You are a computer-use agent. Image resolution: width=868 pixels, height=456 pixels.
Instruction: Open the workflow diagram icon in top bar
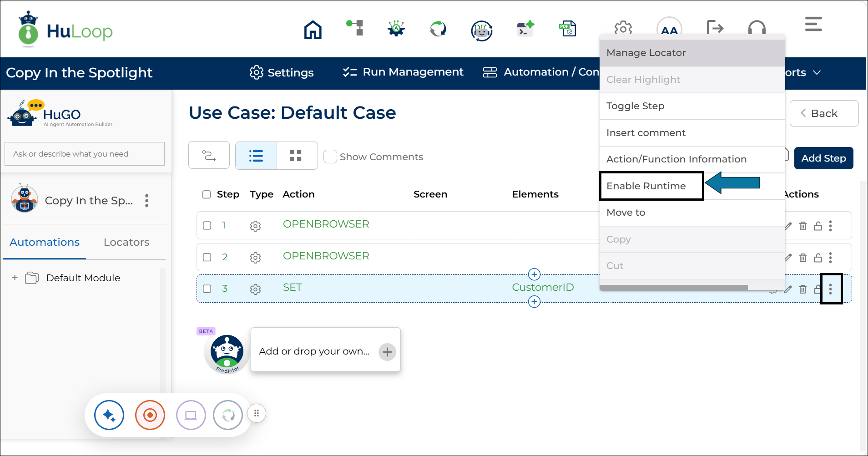(x=355, y=27)
